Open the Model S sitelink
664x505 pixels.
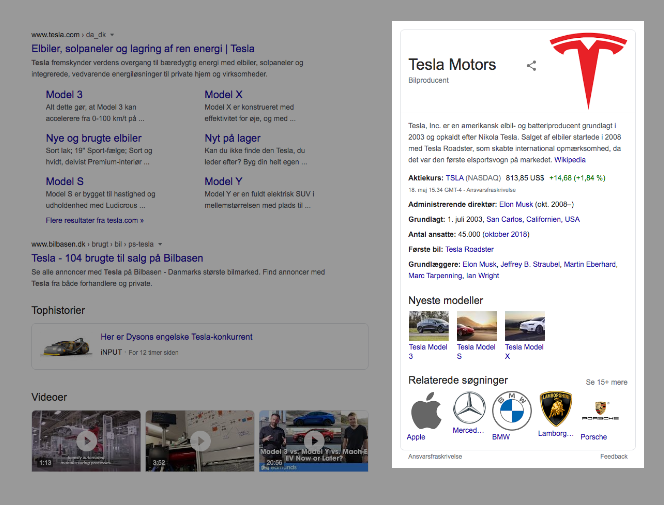(x=64, y=181)
